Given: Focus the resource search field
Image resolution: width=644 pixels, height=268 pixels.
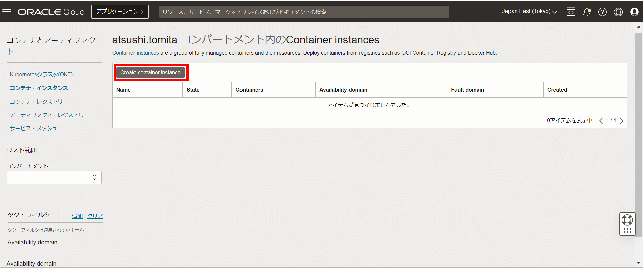Looking at the screenshot, I should [304, 12].
